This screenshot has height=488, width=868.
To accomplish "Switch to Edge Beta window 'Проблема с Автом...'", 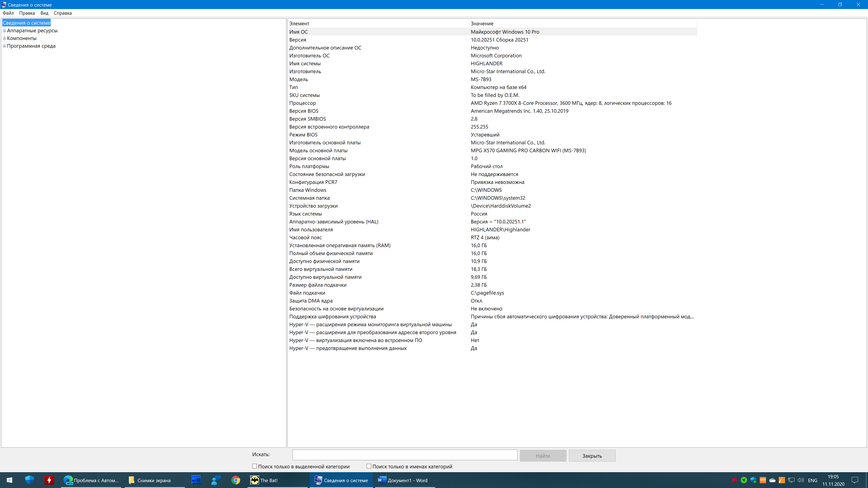I will click(x=91, y=480).
